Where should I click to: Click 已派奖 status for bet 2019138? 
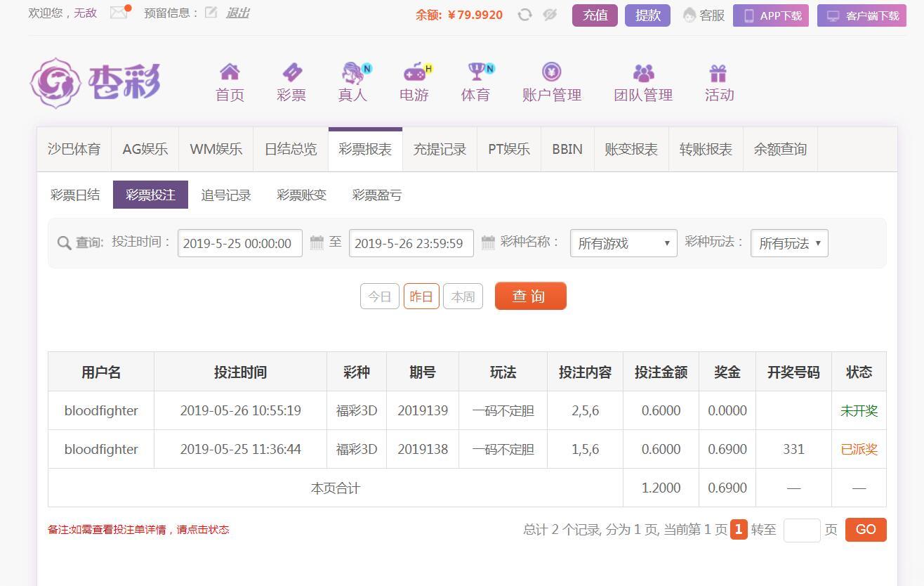(859, 450)
